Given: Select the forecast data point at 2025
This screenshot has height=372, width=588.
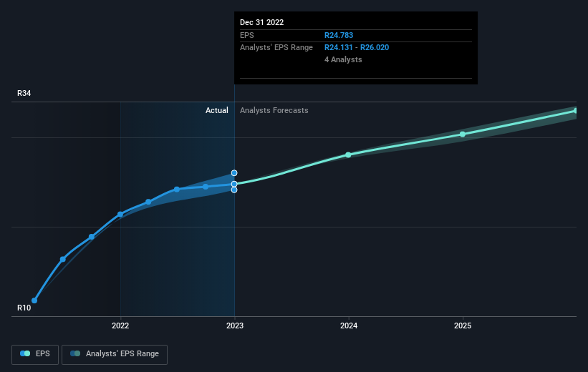Looking at the screenshot, I should (463, 134).
